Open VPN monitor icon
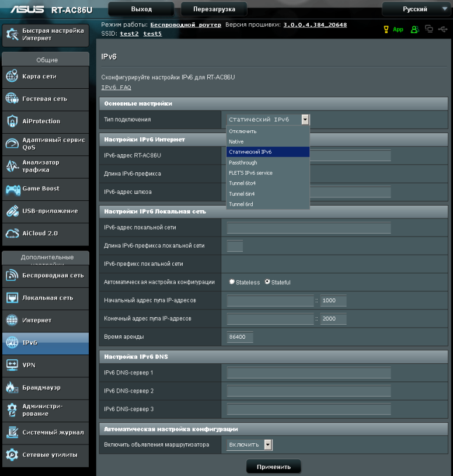This screenshot has height=476, width=453. (x=12, y=365)
